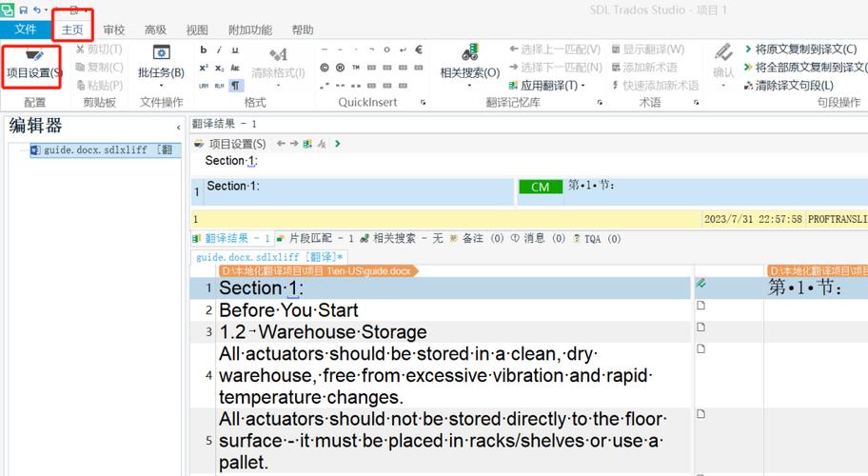This screenshot has width=868, height=476.
Task: Insert the degree ° symbol from QuickInsert
Action: (387, 50)
